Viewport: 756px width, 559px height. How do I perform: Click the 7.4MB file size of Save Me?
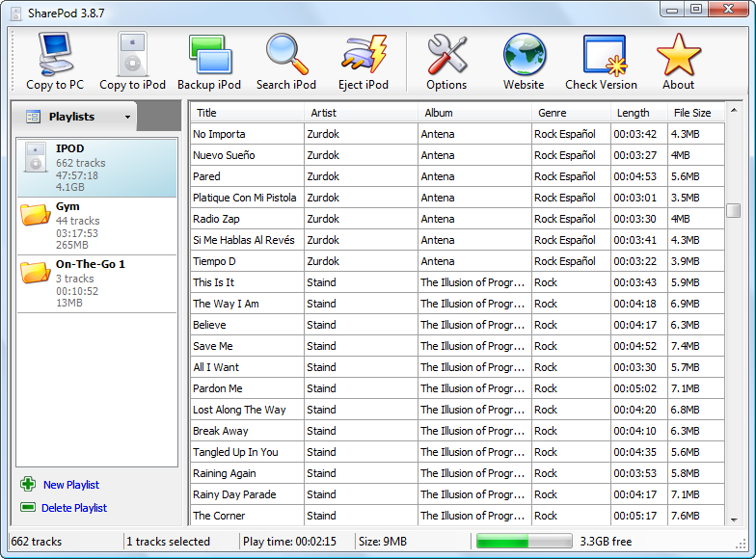point(685,346)
